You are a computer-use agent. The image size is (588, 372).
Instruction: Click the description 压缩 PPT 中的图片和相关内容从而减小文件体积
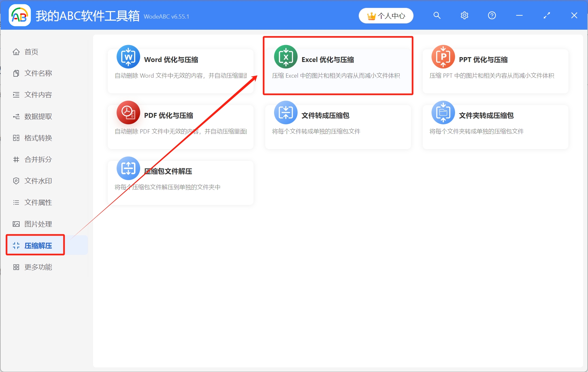click(492, 76)
